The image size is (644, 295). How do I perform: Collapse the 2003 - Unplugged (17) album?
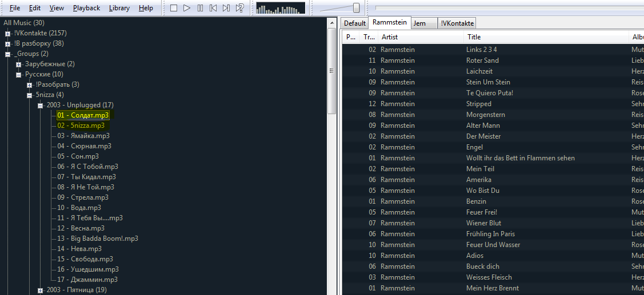(x=40, y=106)
